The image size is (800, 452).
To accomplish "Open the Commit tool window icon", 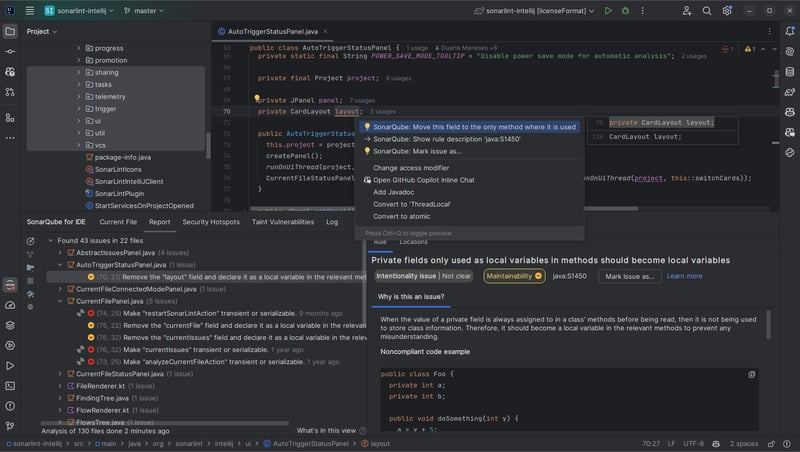I will click(10, 52).
